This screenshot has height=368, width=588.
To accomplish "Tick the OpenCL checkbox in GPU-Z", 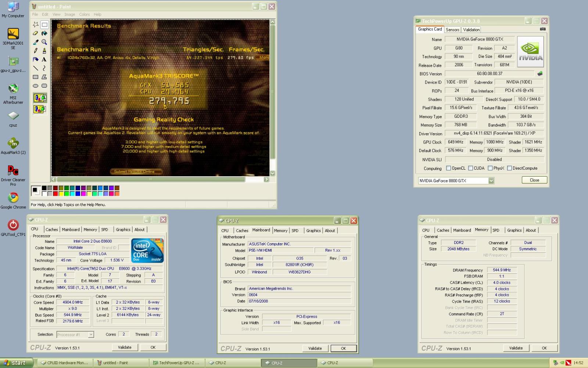I will [x=448, y=168].
